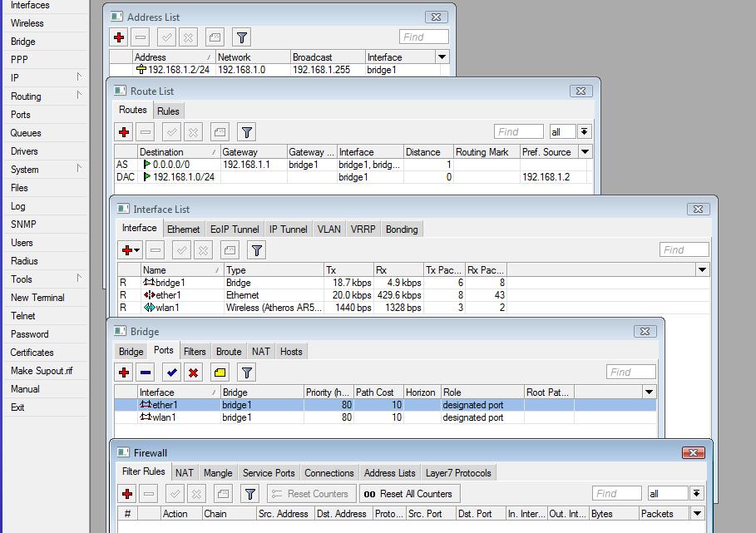Click Reset All Counters button

[410, 494]
